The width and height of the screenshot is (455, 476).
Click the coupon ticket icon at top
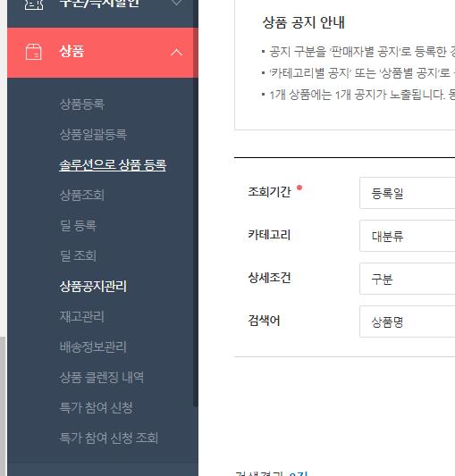pos(34,4)
